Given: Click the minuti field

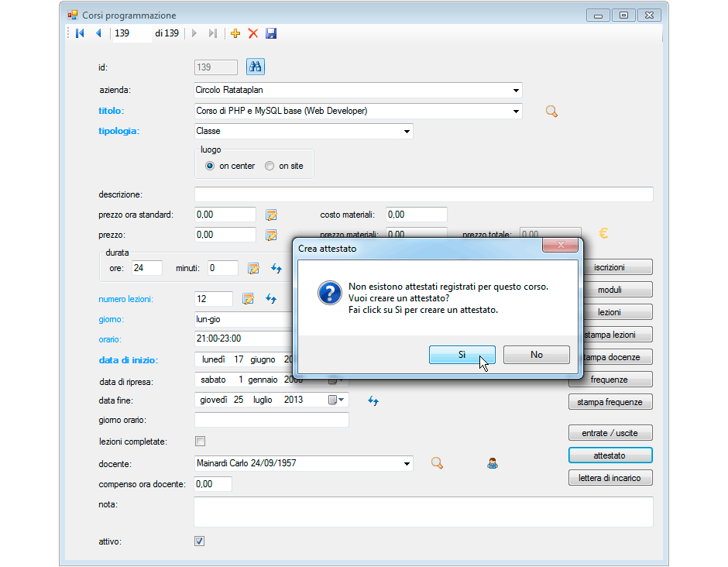Looking at the screenshot, I should tap(223, 268).
